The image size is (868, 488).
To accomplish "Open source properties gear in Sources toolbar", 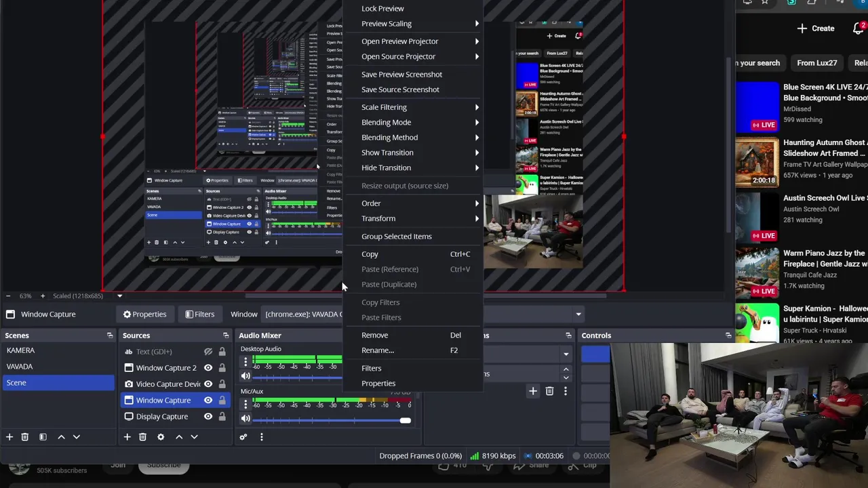I will click(x=161, y=437).
